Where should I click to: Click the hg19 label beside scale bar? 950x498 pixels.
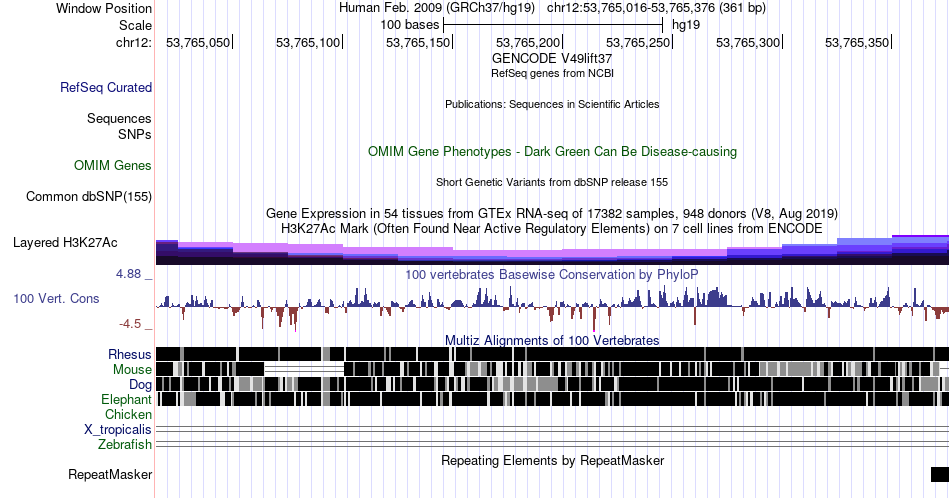[686, 25]
